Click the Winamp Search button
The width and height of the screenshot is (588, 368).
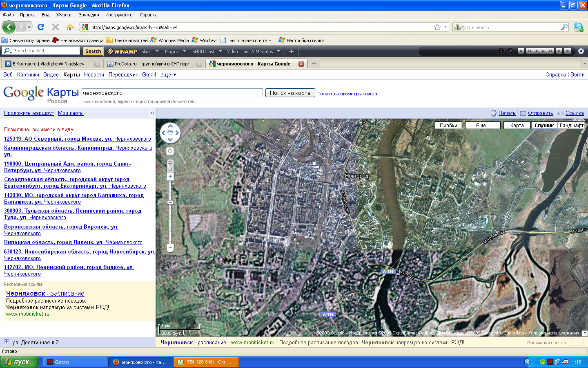coord(93,51)
